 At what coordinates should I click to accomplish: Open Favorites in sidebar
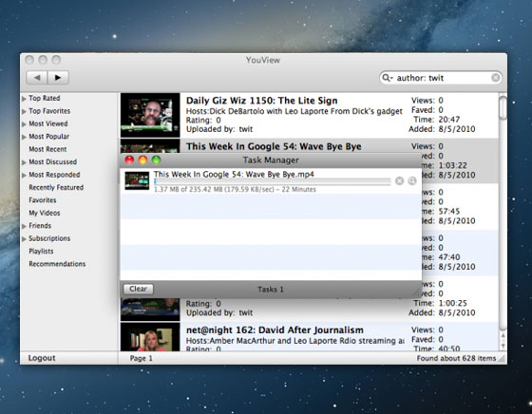[43, 200]
